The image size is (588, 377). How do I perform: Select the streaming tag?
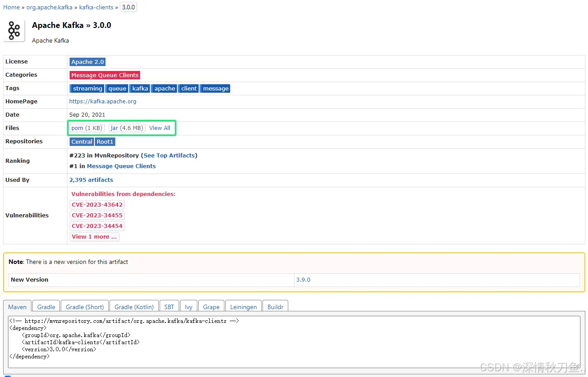[87, 88]
